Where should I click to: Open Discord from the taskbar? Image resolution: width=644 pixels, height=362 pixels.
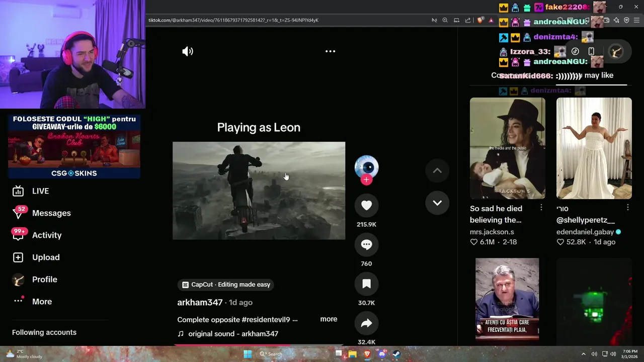(x=382, y=354)
